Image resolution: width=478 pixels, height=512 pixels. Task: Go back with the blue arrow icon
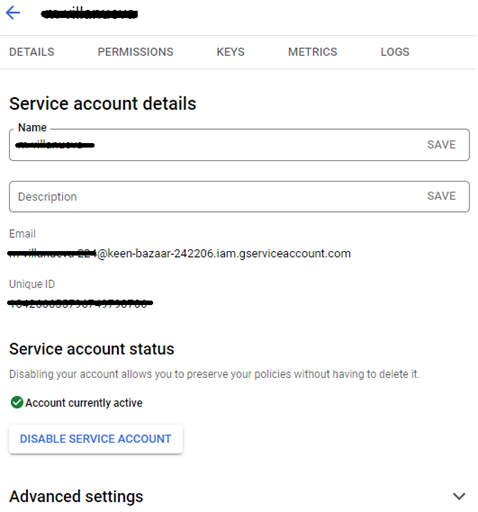click(x=13, y=13)
